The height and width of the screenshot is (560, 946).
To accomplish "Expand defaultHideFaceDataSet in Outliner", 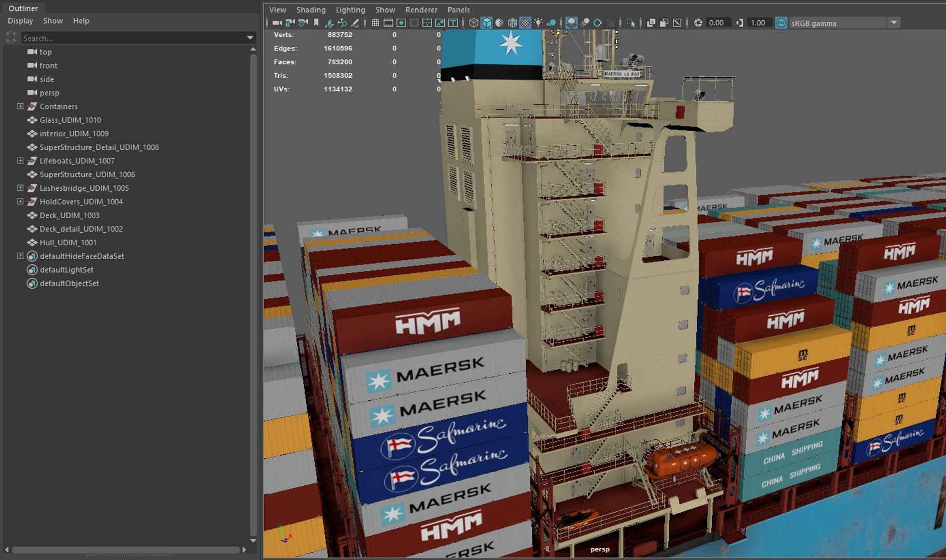I will point(20,256).
